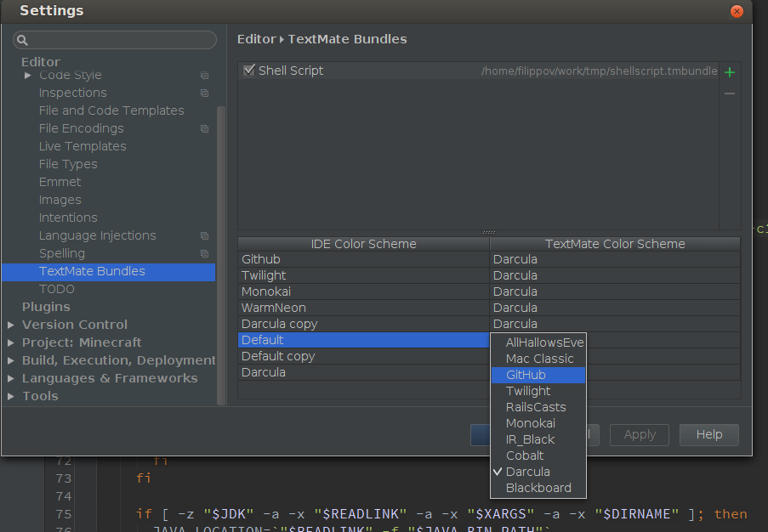Select the WarmNeon IDE color scheme row
Viewport: 768px width, 532px height.
(363, 308)
